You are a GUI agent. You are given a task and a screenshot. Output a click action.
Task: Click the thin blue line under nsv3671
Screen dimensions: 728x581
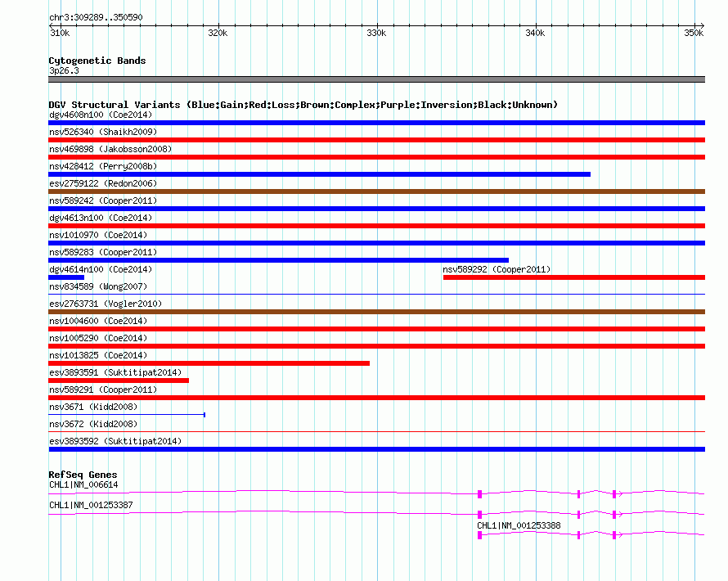coord(127,414)
